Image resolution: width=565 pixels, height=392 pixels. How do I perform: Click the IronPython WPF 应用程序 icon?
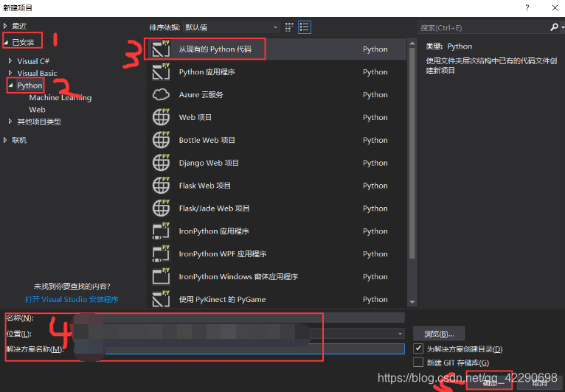[x=161, y=253]
